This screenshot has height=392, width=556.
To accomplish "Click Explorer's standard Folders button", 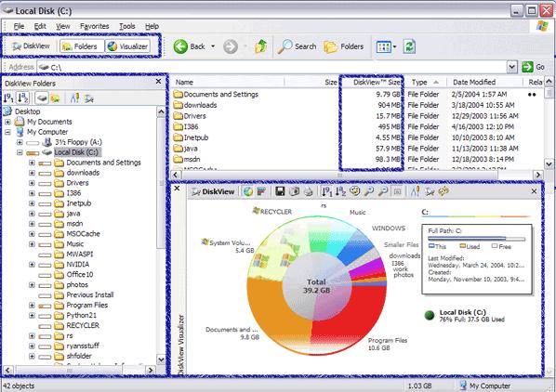I will click(344, 46).
